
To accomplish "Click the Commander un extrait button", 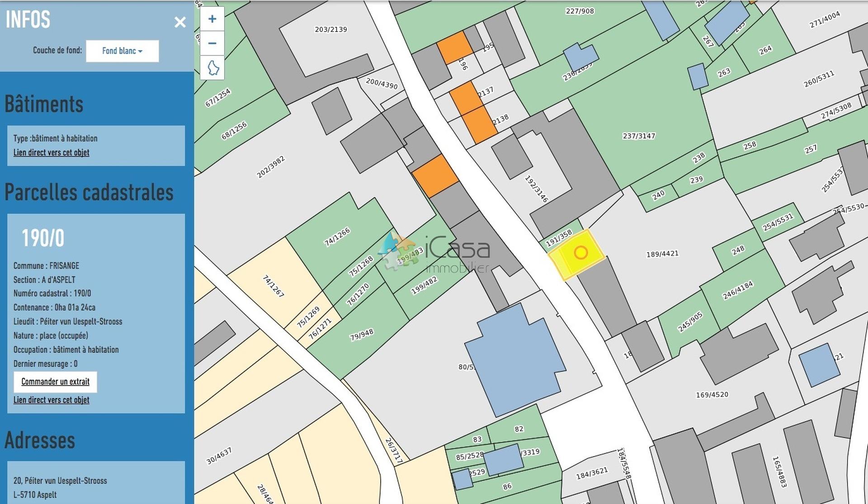I will pyautogui.click(x=55, y=382).
